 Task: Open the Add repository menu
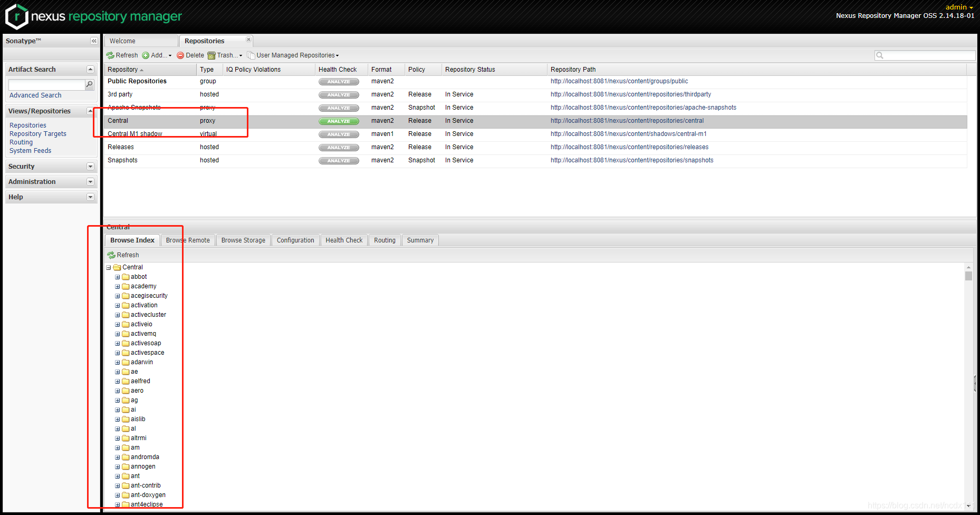157,55
